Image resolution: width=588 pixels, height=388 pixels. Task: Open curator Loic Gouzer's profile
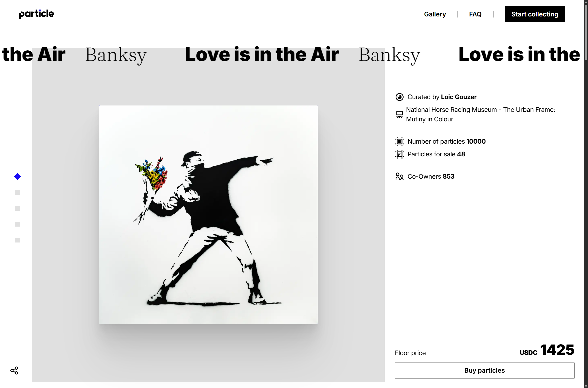(x=459, y=97)
